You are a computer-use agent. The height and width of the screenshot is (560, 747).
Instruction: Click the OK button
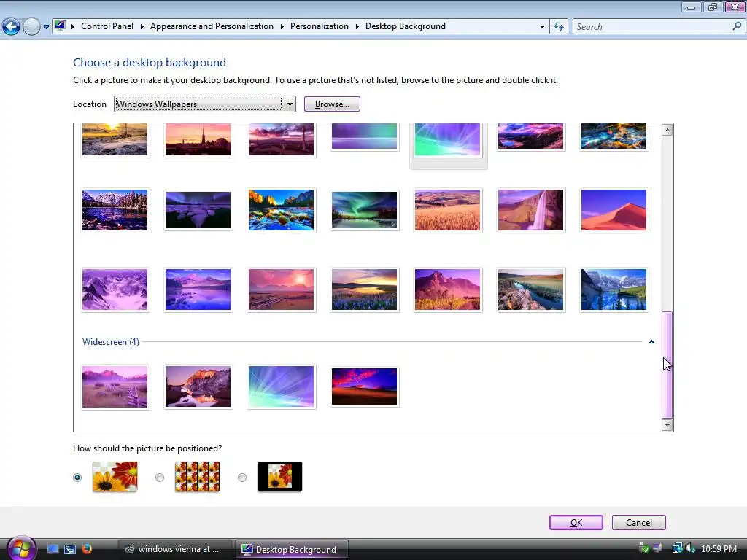click(576, 522)
